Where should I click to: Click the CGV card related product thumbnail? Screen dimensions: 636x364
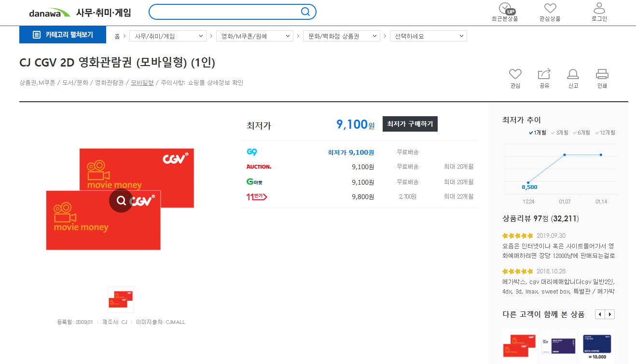point(520,346)
